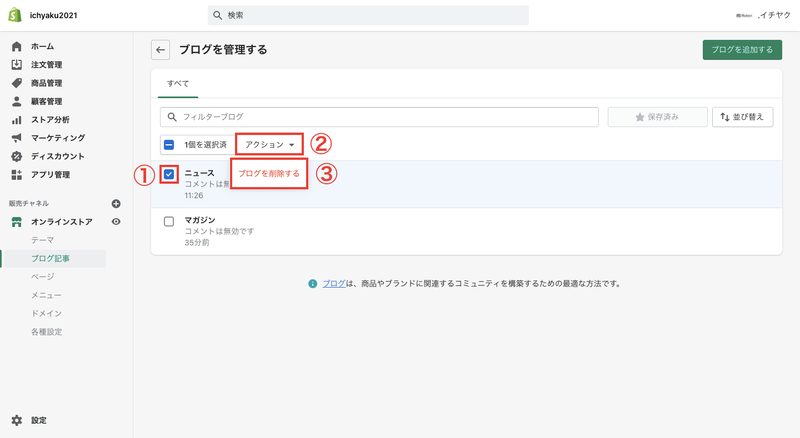
Task: Click the ディスカウント sidebar label
Action: pyautogui.click(x=58, y=156)
